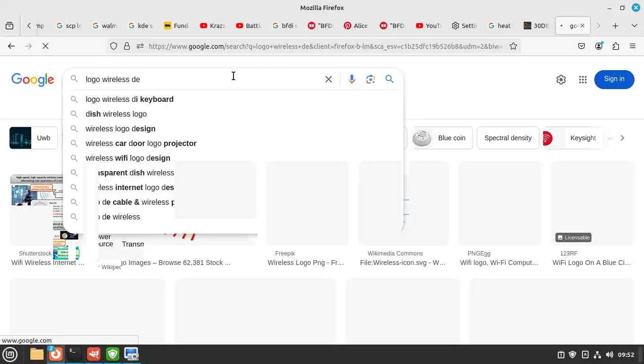Search by image with Google Lens icon
Viewport: 644px width, 364px height.
coord(371,79)
